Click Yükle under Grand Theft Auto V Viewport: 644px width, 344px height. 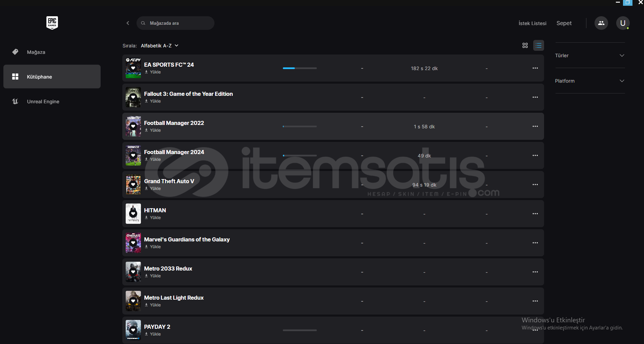coord(153,189)
